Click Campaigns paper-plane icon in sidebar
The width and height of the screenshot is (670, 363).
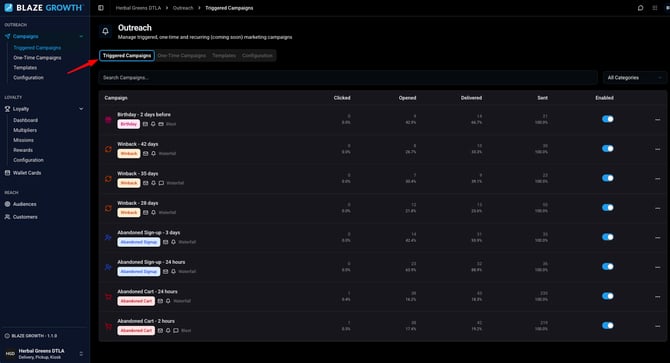[7, 36]
